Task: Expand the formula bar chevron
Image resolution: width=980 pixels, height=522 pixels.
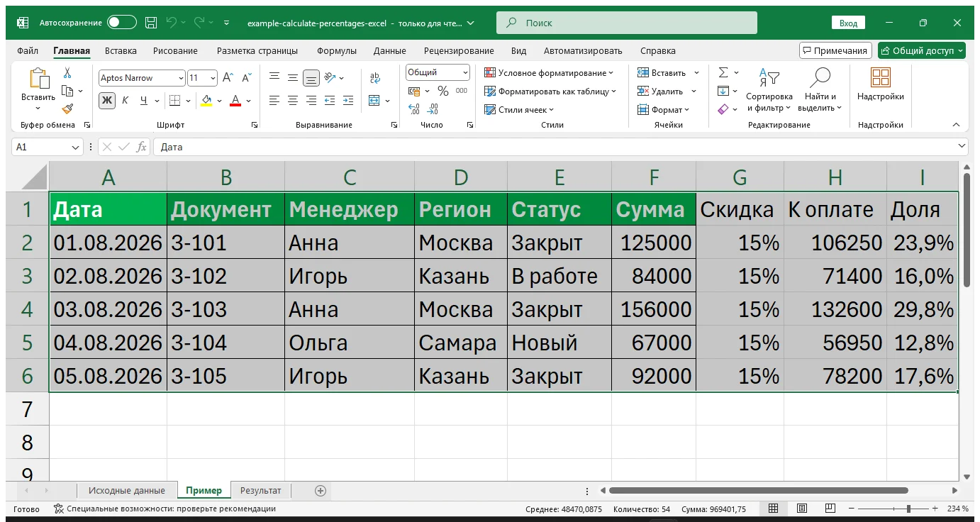Action: pyautogui.click(x=962, y=146)
